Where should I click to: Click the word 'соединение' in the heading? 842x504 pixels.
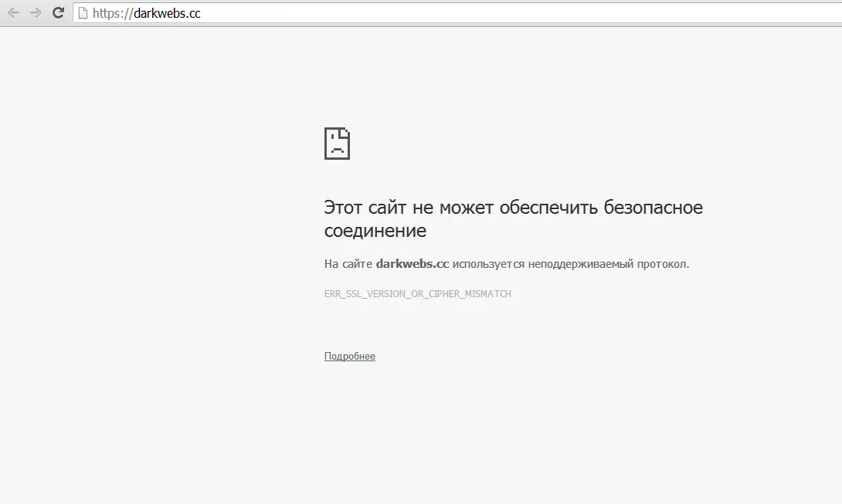click(375, 231)
